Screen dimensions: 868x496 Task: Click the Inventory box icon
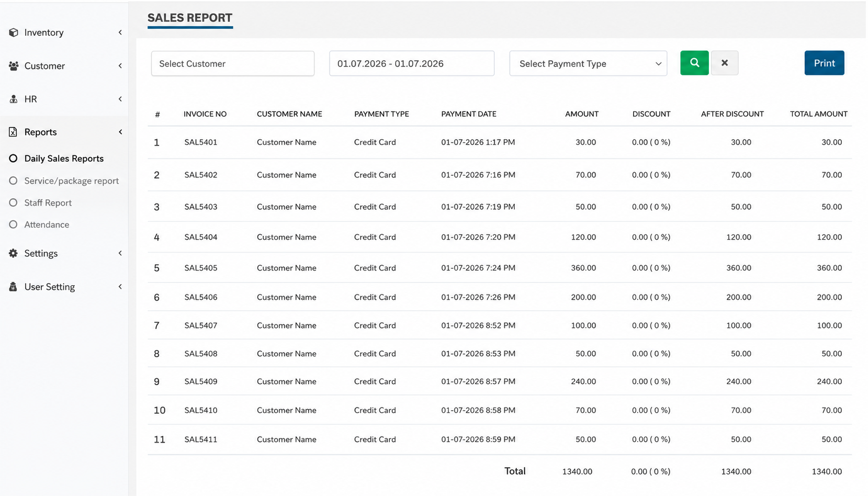tap(14, 32)
